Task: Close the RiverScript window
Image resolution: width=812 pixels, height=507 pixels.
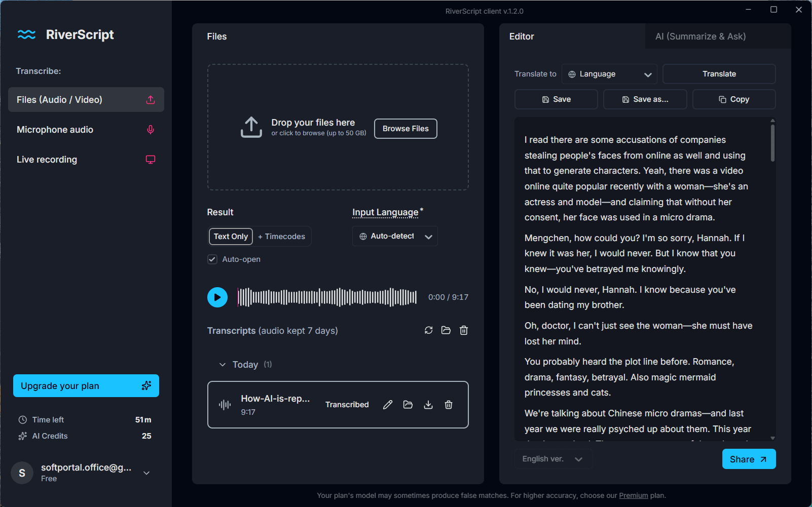Action: (x=799, y=10)
